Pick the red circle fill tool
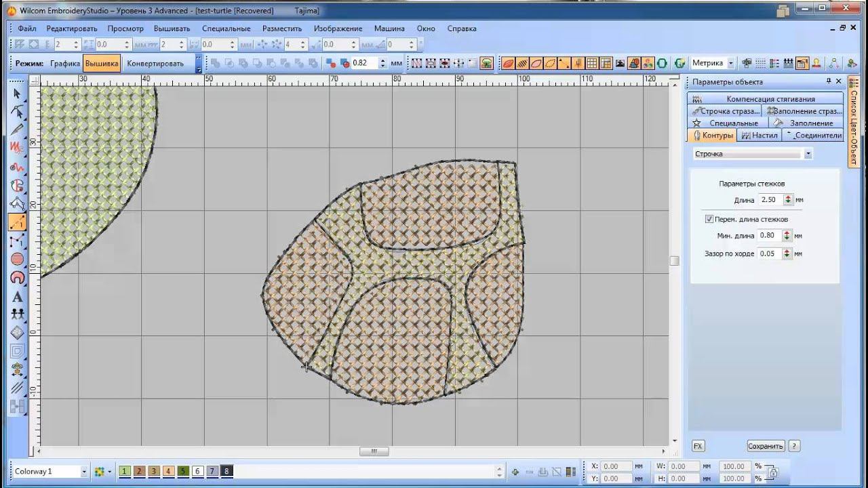Screen dimensions: 868x488 coord(17,259)
